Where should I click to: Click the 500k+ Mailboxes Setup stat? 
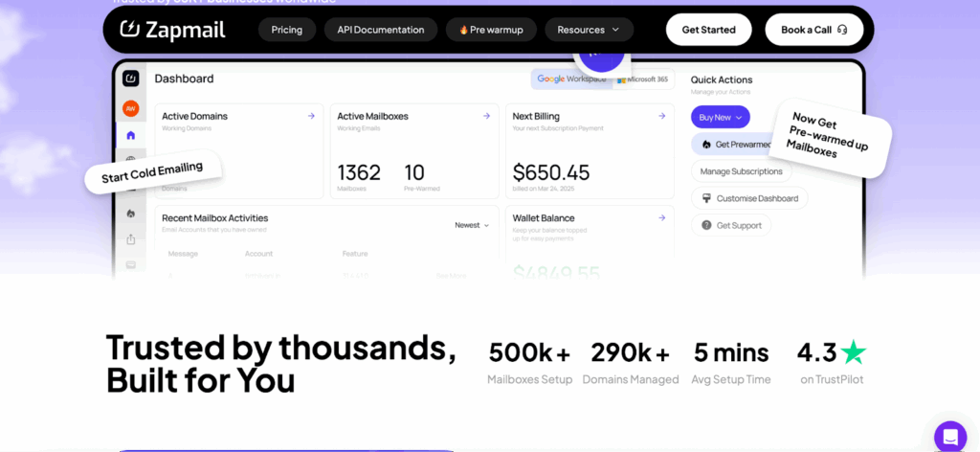coord(530,363)
